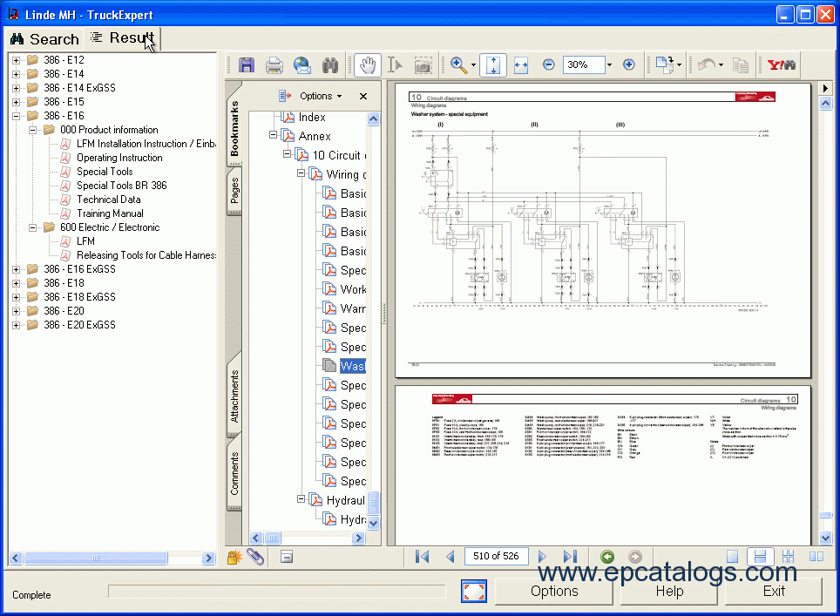Save a copy using the floppy disk icon

tap(247, 65)
